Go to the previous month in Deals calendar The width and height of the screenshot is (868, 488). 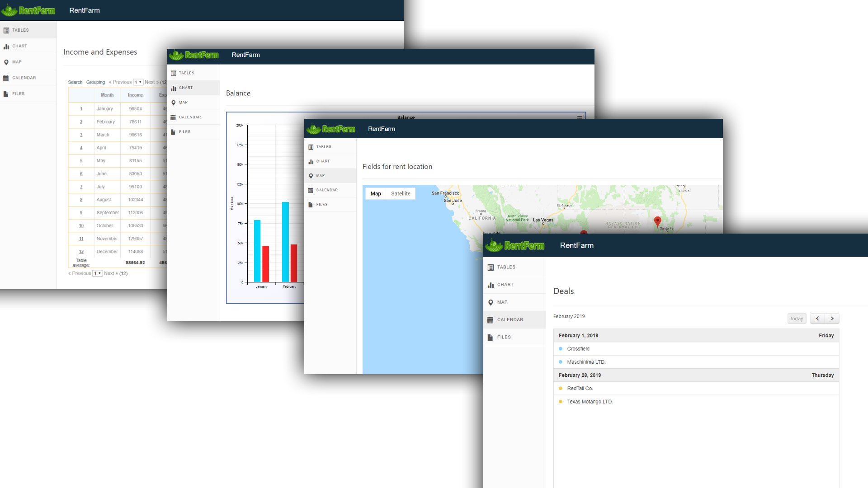coord(817,319)
